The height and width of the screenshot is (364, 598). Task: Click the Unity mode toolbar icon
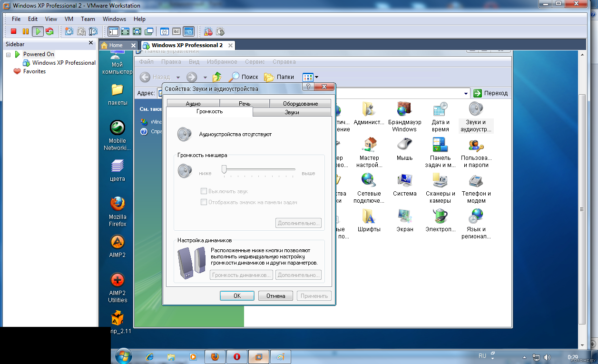149,31
